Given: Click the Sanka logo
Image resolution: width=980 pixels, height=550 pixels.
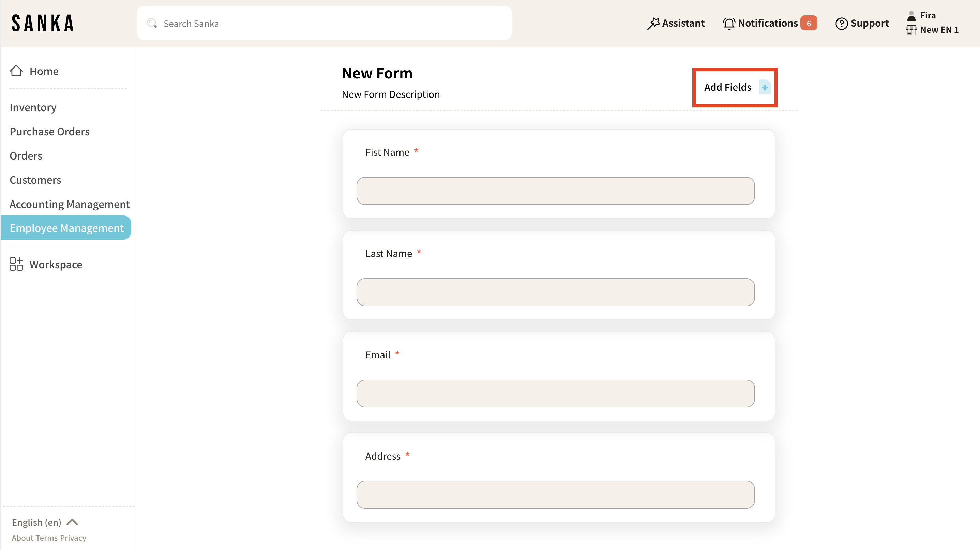Looking at the screenshot, I should pos(43,23).
